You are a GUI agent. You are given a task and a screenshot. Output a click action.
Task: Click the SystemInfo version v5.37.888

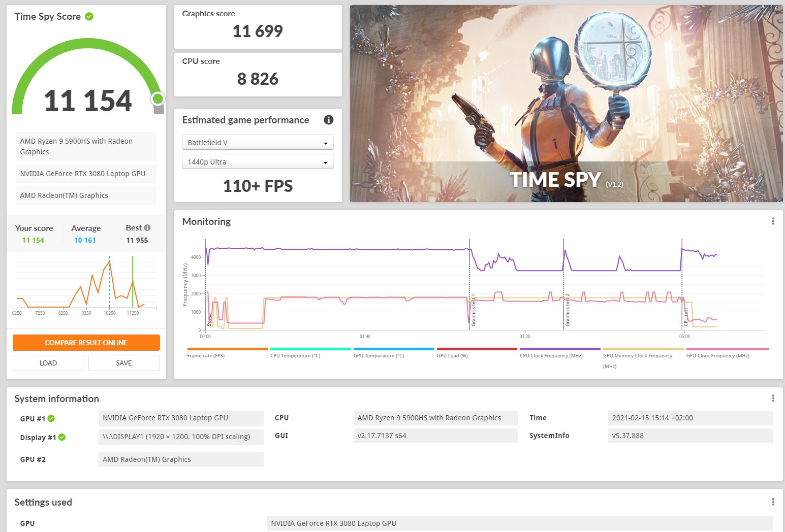click(690, 436)
